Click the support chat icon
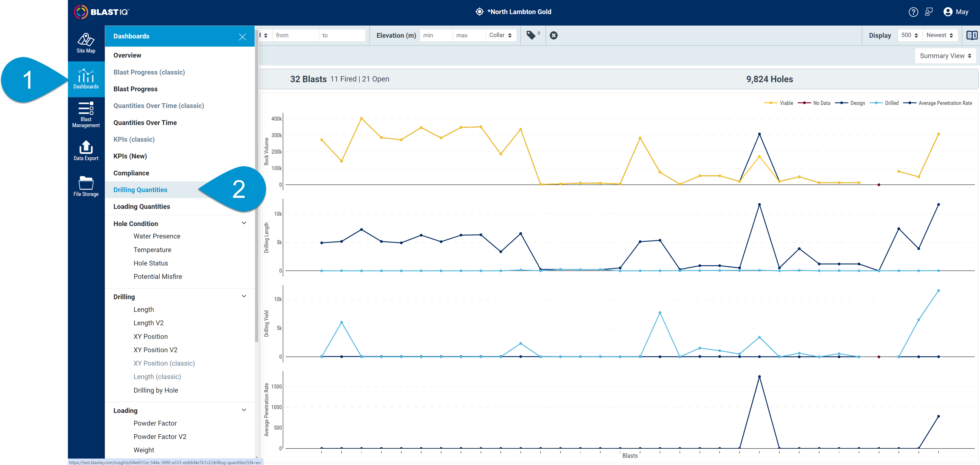This screenshot has height=465, width=980. tap(929, 12)
